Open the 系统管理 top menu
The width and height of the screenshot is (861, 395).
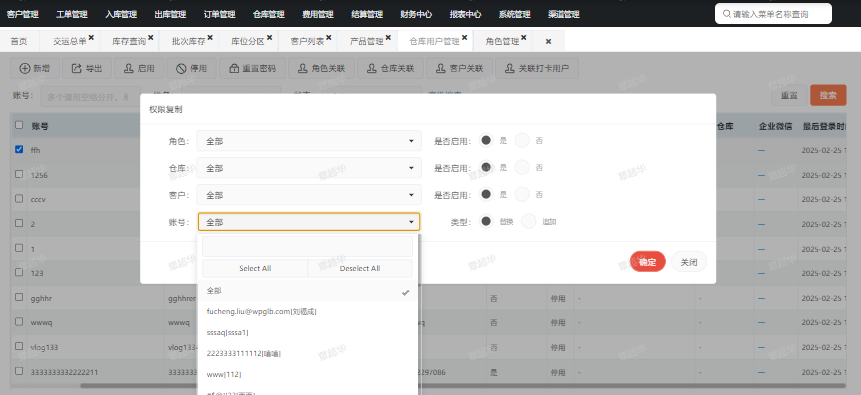(515, 15)
